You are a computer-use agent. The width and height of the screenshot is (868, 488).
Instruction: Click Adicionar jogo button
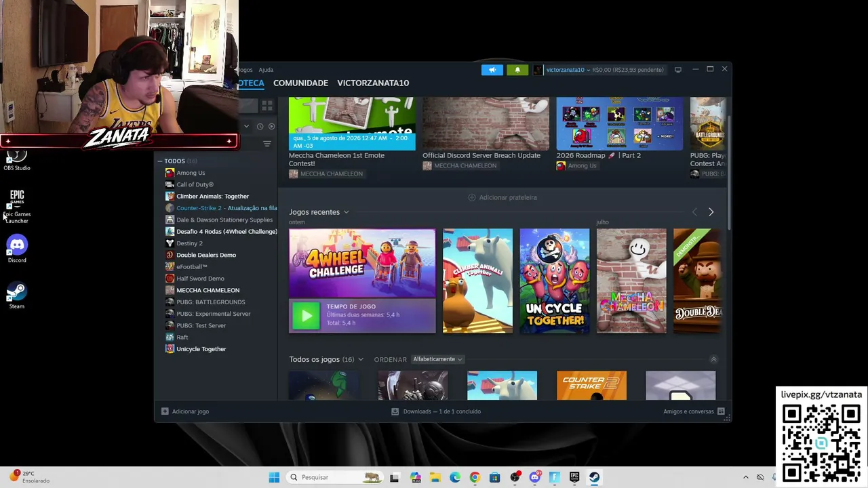coord(185,411)
